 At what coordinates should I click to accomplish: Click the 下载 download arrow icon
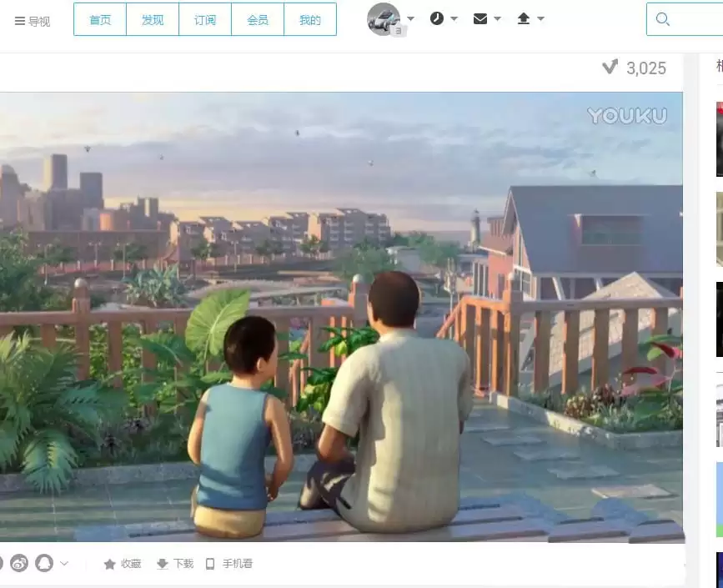tap(163, 564)
